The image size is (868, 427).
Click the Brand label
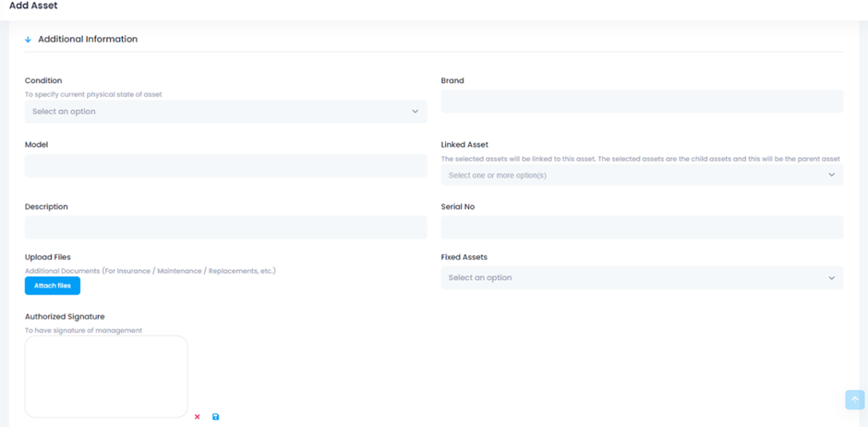coord(452,80)
